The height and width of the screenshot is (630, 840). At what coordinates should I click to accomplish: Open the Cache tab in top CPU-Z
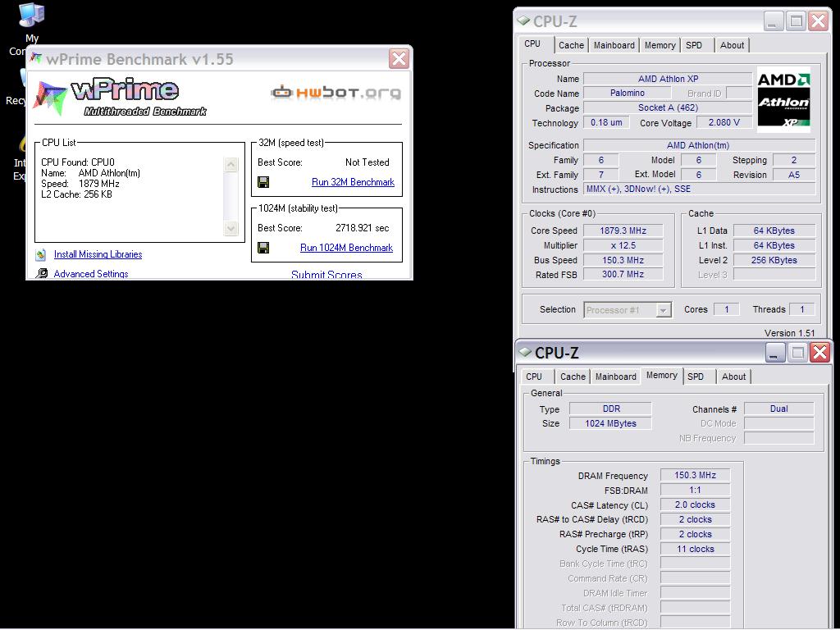[571, 46]
